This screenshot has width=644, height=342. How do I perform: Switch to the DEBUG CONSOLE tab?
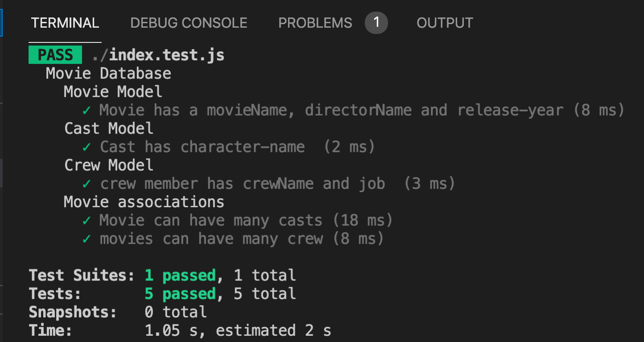pyautogui.click(x=189, y=23)
